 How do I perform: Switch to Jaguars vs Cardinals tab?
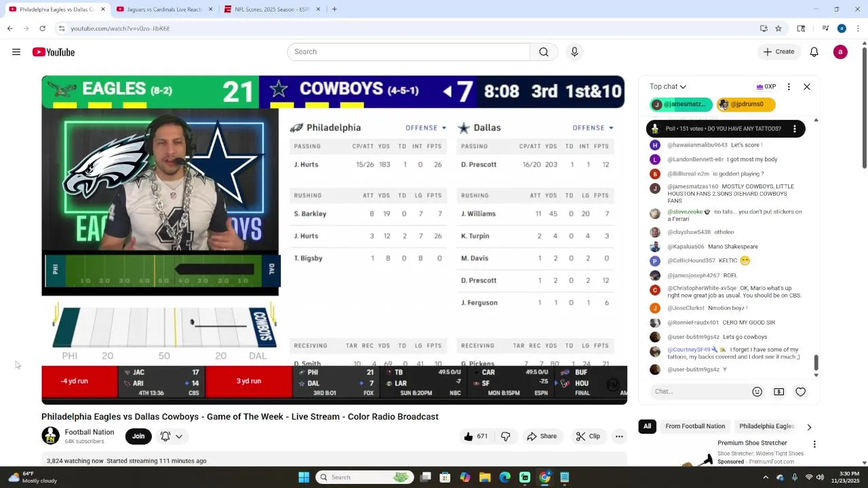164,9
